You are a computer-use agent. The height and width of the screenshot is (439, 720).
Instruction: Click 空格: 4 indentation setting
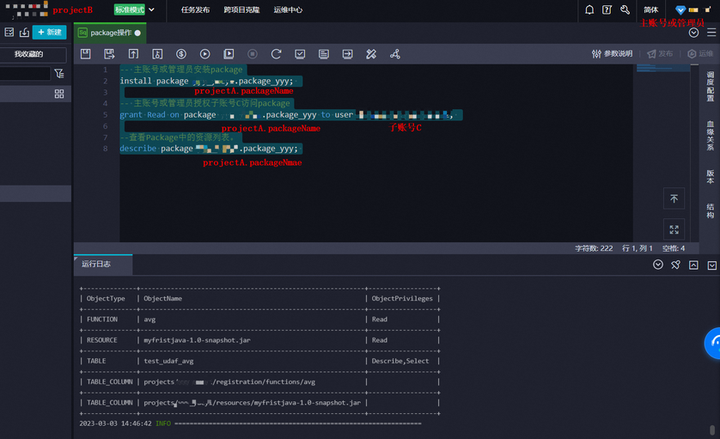674,248
